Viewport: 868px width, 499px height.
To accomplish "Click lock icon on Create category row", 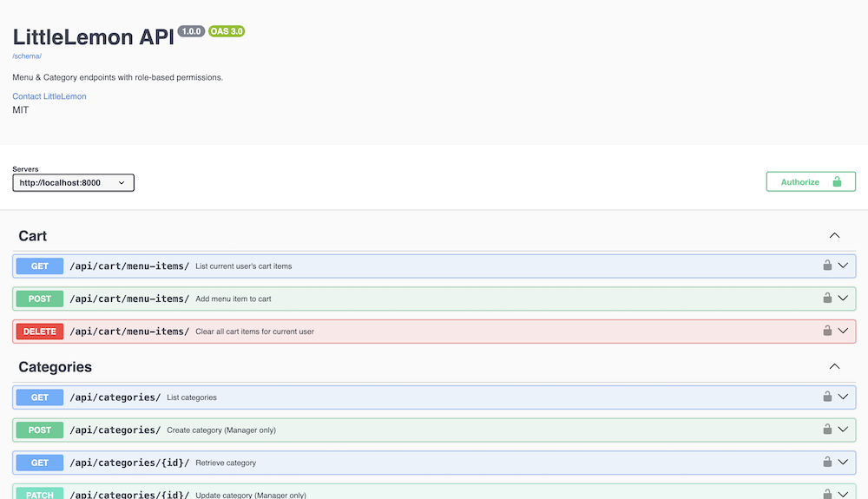I will [827, 430].
